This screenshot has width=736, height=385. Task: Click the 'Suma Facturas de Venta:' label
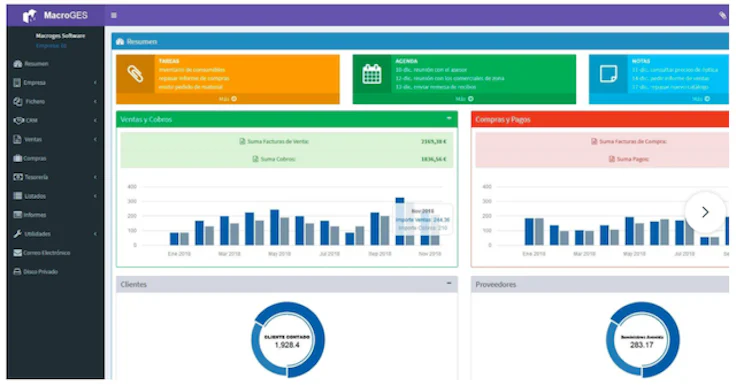(278, 141)
